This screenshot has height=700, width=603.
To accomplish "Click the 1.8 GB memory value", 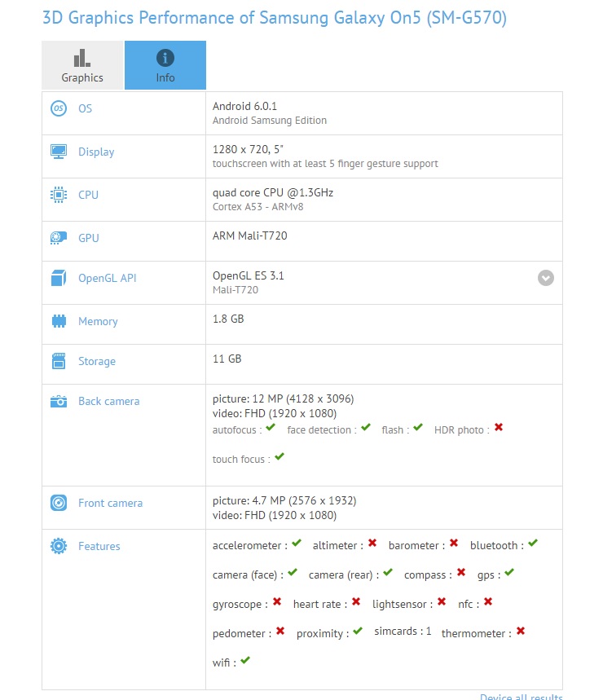I will 228,319.
